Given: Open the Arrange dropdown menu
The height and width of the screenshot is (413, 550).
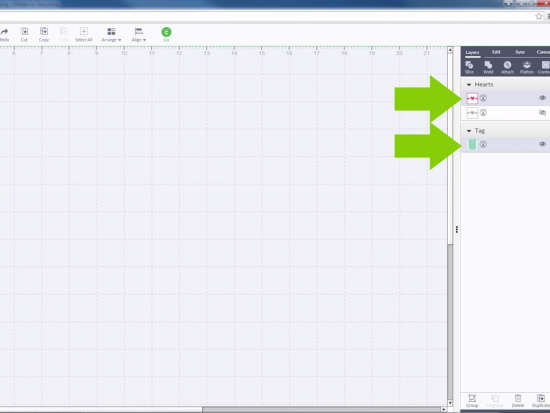Looking at the screenshot, I should [111, 35].
